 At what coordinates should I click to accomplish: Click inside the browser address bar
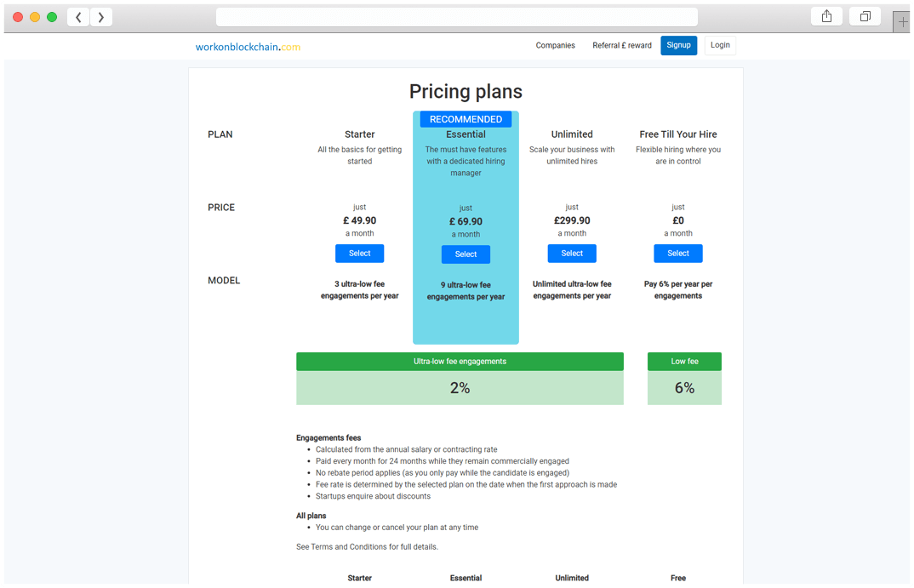tap(458, 16)
